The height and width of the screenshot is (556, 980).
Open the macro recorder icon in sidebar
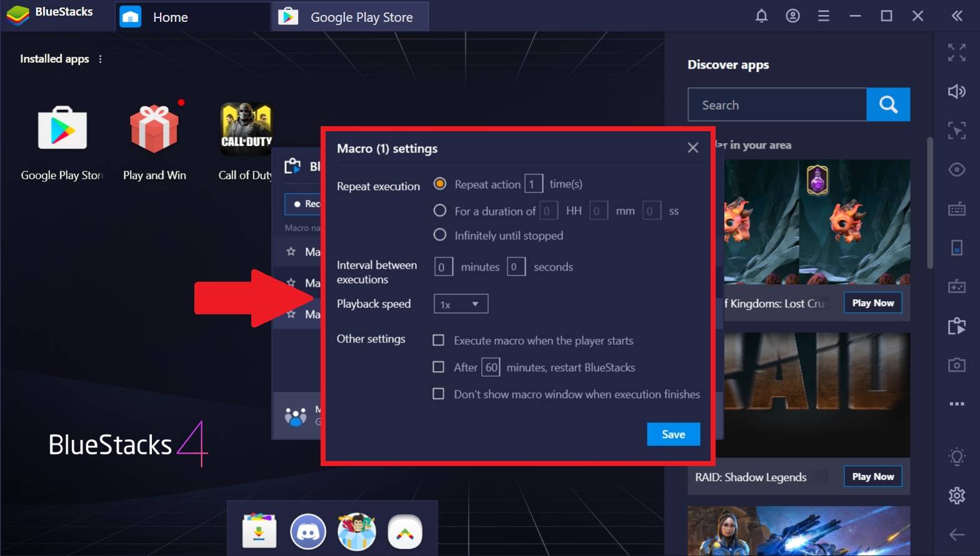[x=957, y=325]
